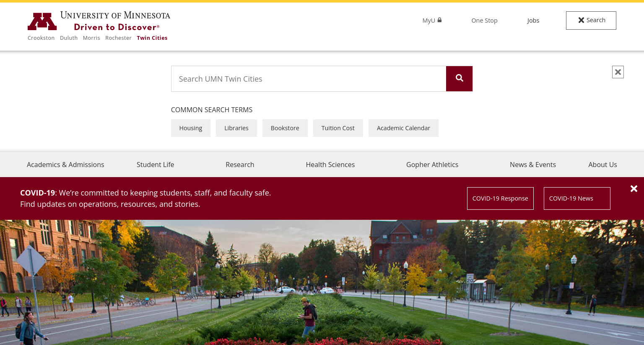Click the University of Minnesota block M logo
Viewport: 644px width, 345px height.
click(42, 21)
